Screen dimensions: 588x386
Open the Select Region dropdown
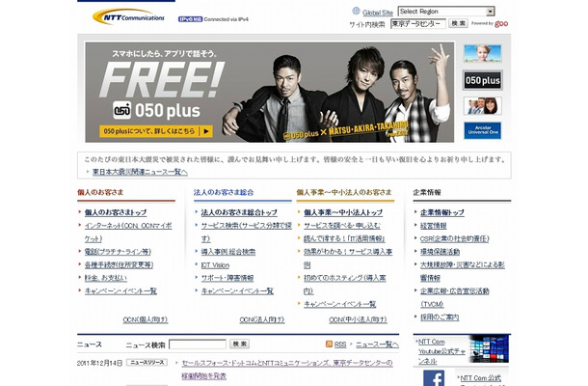tap(446, 12)
